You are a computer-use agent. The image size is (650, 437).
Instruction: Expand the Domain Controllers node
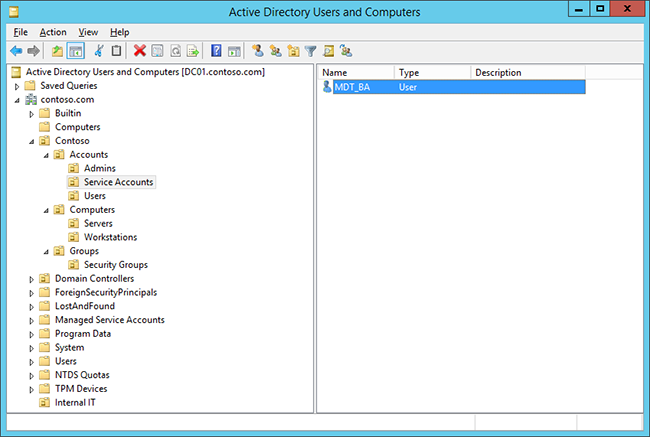(x=31, y=278)
